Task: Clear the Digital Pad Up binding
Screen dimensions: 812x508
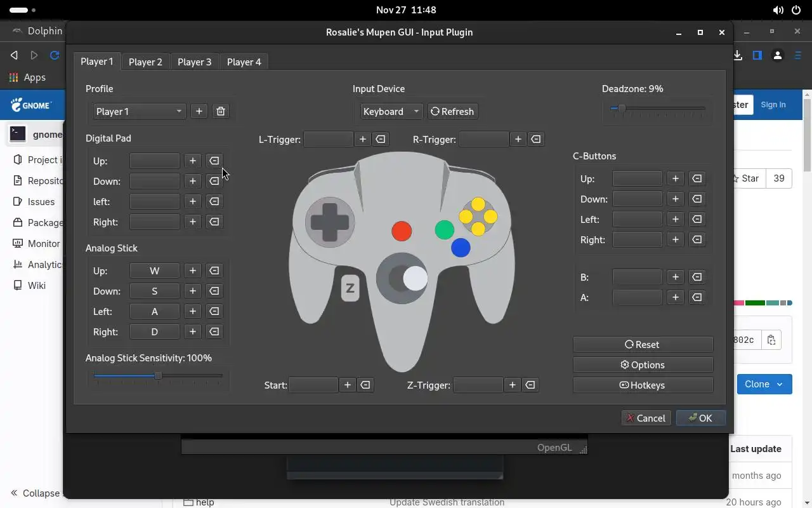Action: point(214,161)
